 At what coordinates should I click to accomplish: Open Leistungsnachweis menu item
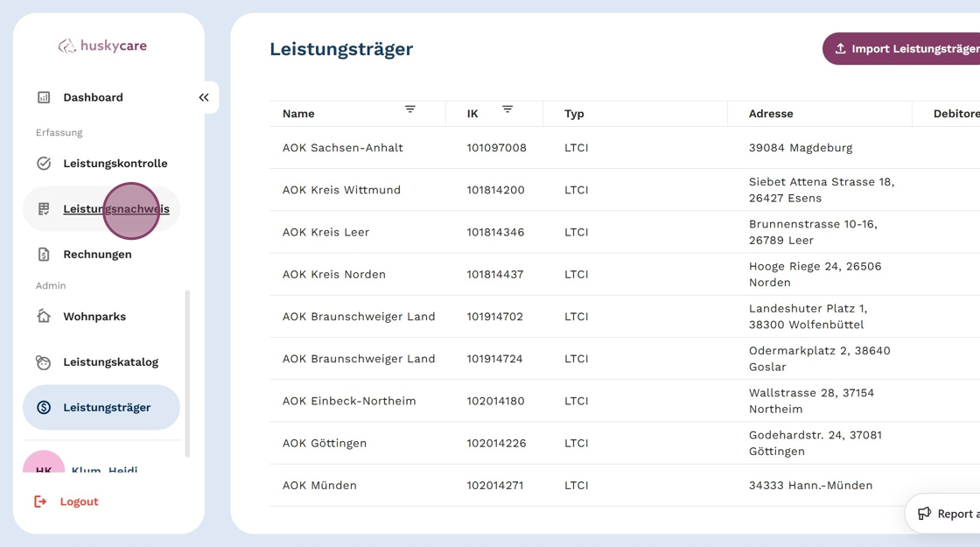(x=115, y=209)
